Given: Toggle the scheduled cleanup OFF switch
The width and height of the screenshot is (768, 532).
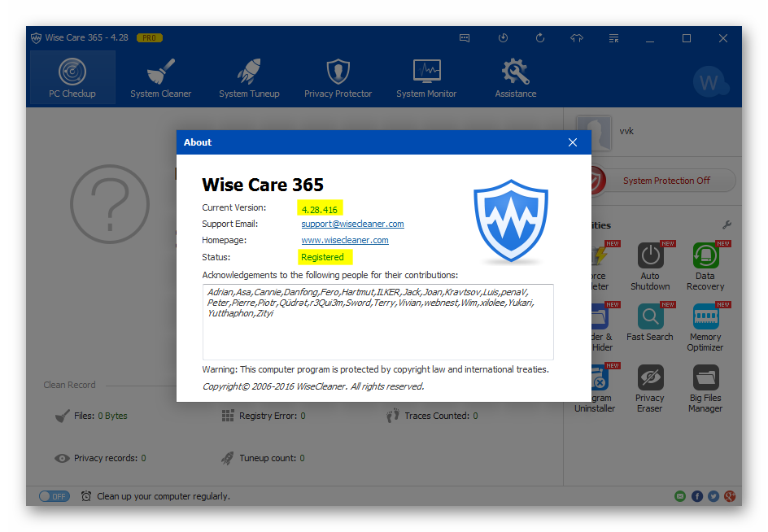Looking at the screenshot, I should (55, 496).
